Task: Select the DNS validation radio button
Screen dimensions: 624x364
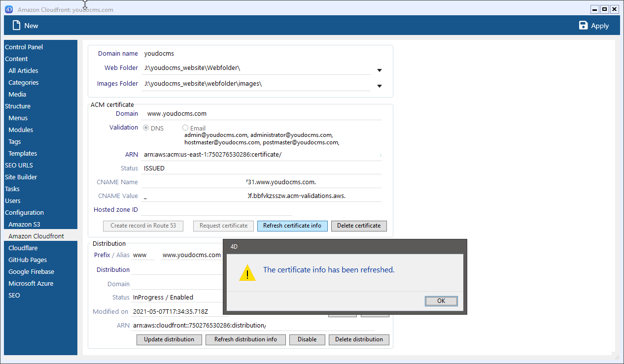Action: click(146, 128)
